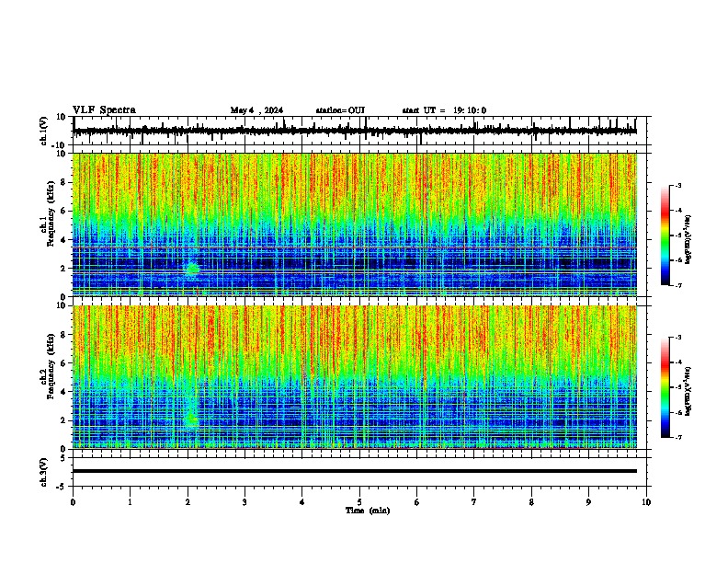Click the "6" kHz tick on ch.2 spectrogram
The height and width of the screenshot is (563, 728).
[63, 363]
